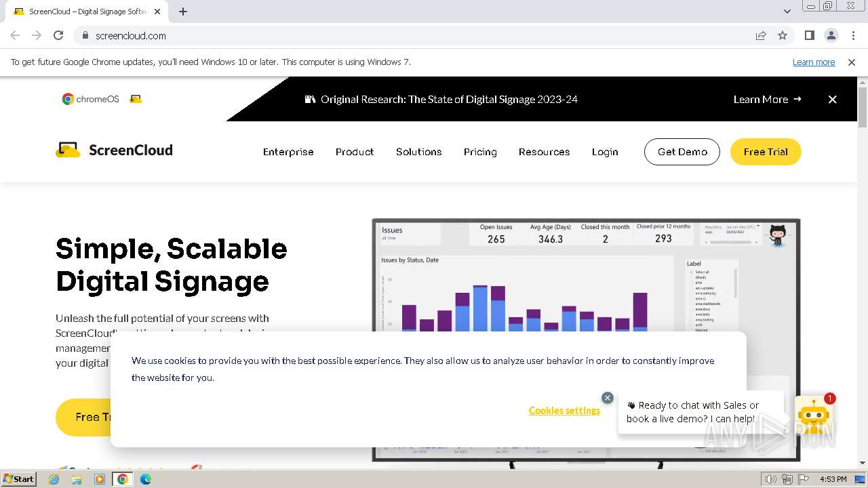Click the 'Simple, Scalable Digital Signage' headline

coord(172,265)
